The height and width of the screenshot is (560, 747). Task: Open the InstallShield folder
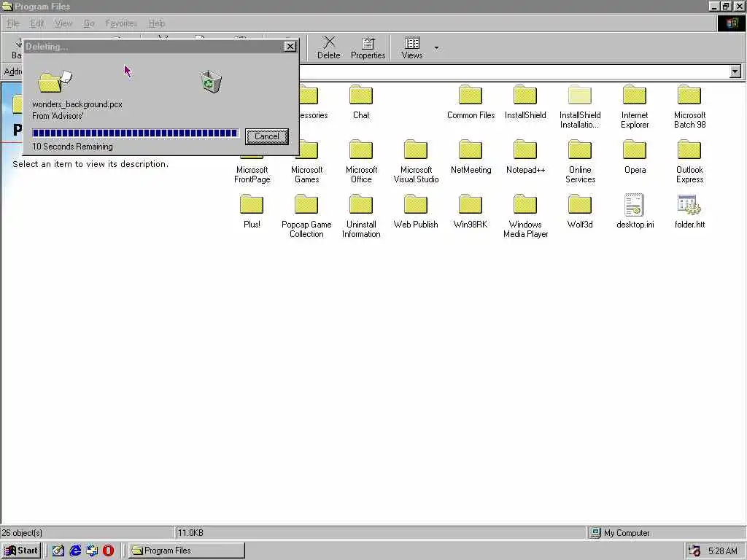pyautogui.click(x=525, y=102)
